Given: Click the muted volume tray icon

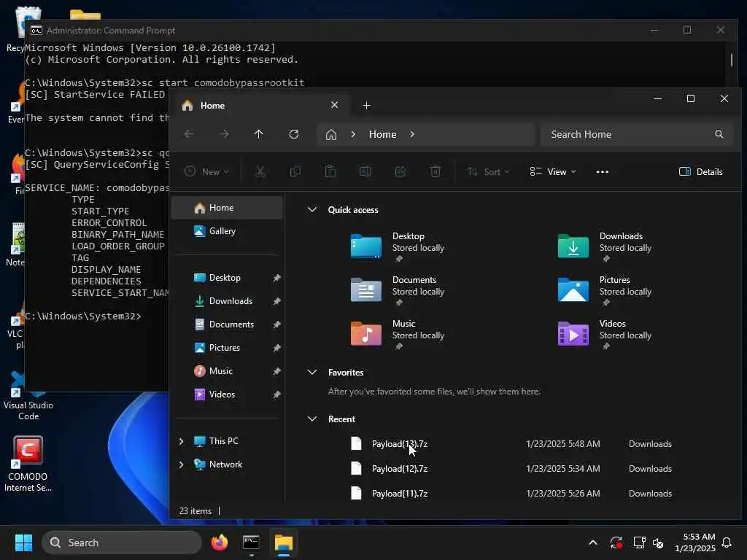Looking at the screenshot, I should pos(658,542).
